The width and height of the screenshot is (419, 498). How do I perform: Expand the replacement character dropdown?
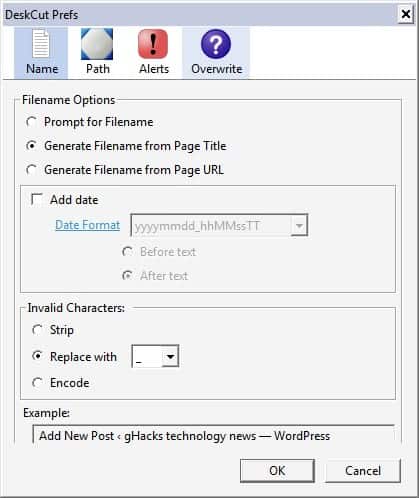(x=170, y=356)
